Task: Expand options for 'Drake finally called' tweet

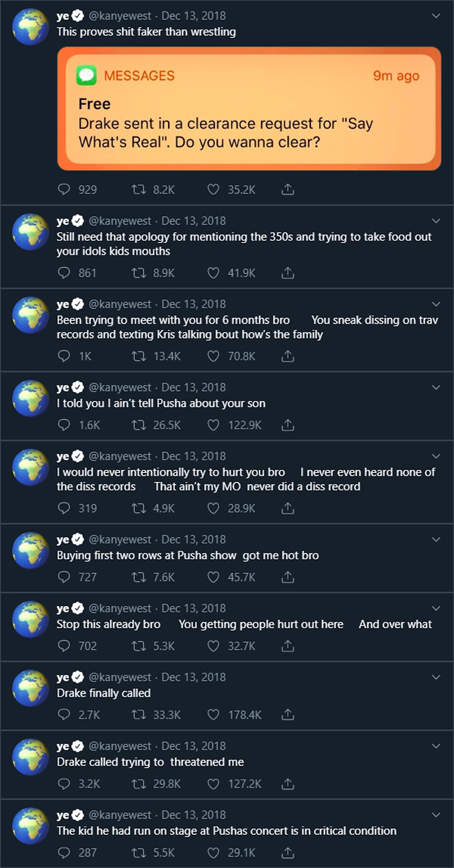Action: (x=436, y=677)
